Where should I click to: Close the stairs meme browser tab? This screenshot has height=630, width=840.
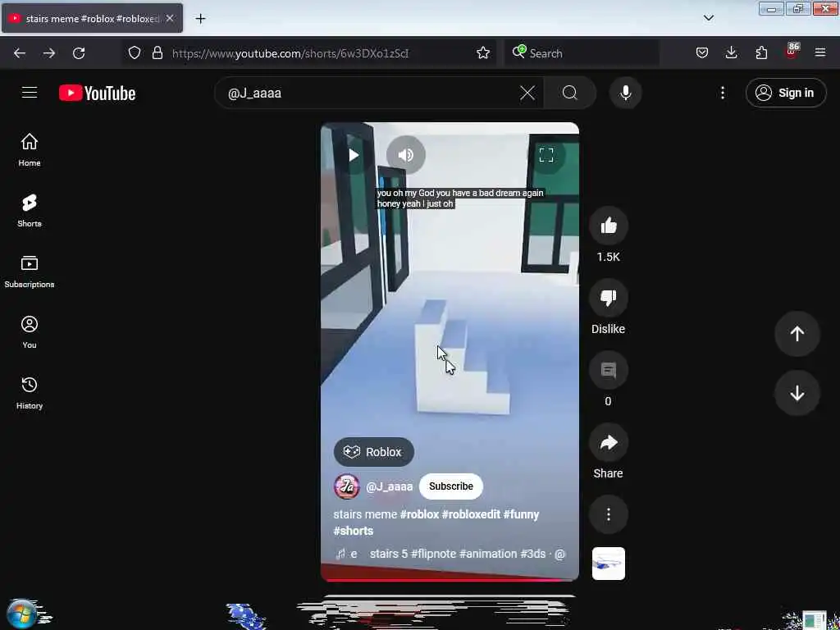[170, 19]
